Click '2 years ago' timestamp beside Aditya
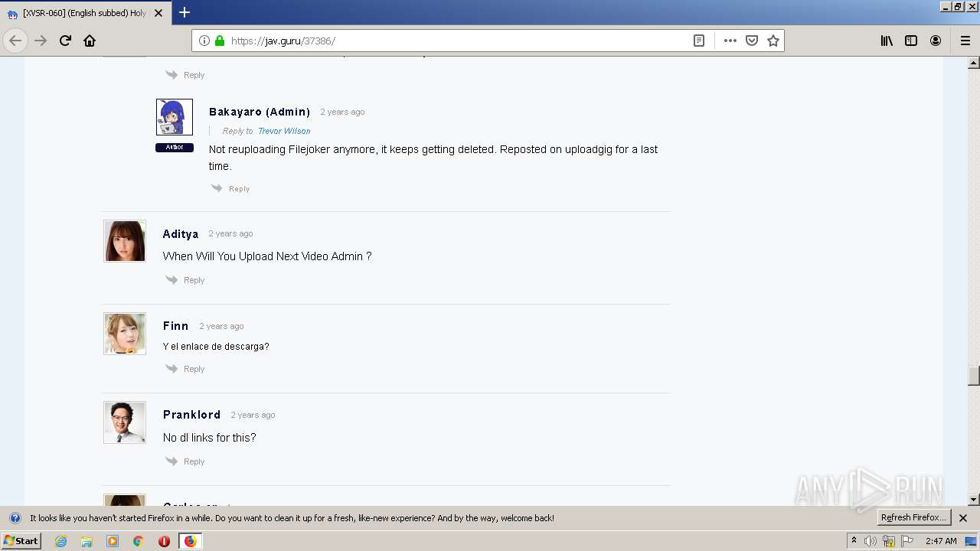The width and height of the screenshot is (980, 551). tap(230, 233)
